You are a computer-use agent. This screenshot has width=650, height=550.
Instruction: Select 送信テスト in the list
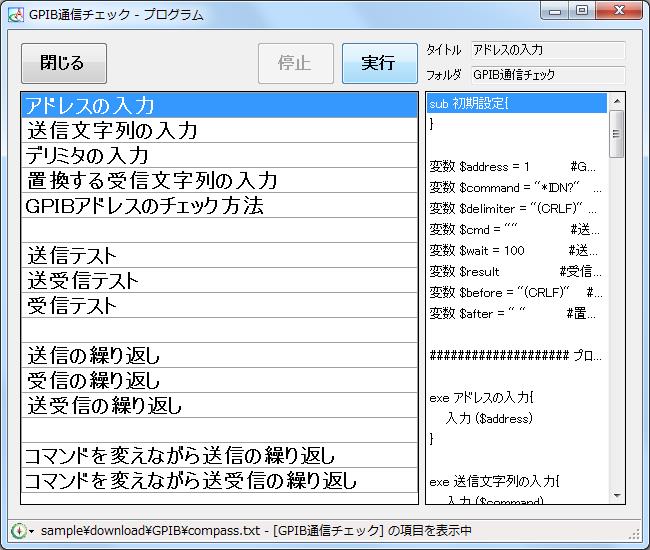click(x=219, y=255)
